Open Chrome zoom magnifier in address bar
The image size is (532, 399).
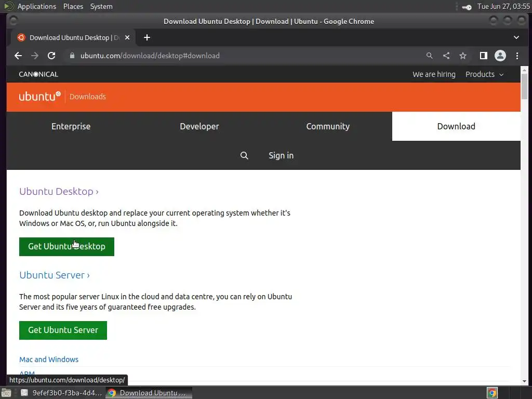pyautogui.click(x=429, y=56)
